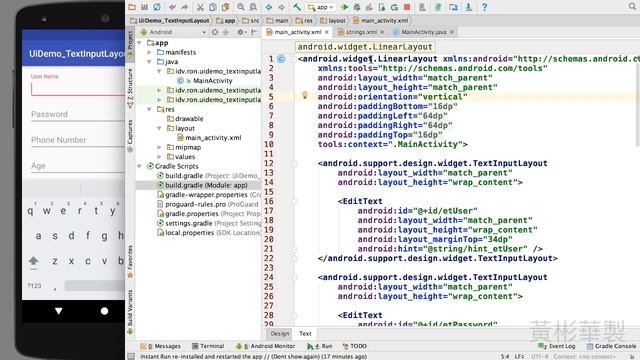Open the Gradle Console
Screen dimensions: 640x360
point(611,346)
